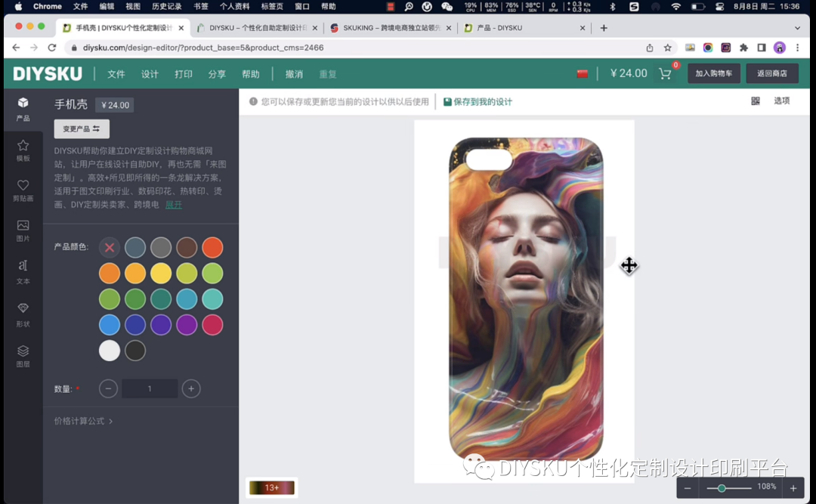Image resolution: width=816 pixels, height=504 pixels.
Task: Click the 13+ gradient thumbnail badge
Action: coord(272,488)
